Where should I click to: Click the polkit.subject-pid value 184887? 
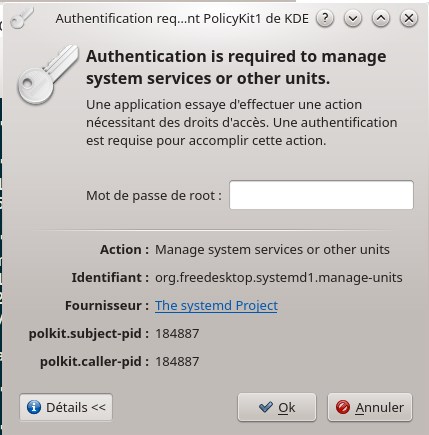click(177, 334)
